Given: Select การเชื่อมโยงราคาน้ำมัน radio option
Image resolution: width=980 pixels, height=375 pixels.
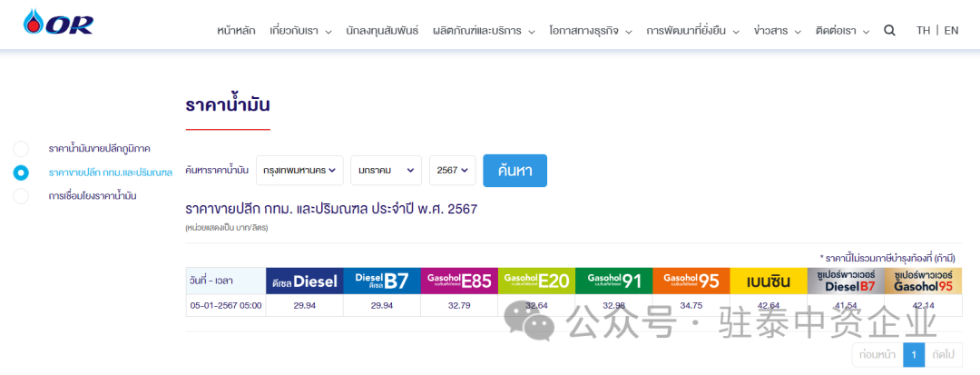Looking at the screenshot, I should (x=21, y=195).
